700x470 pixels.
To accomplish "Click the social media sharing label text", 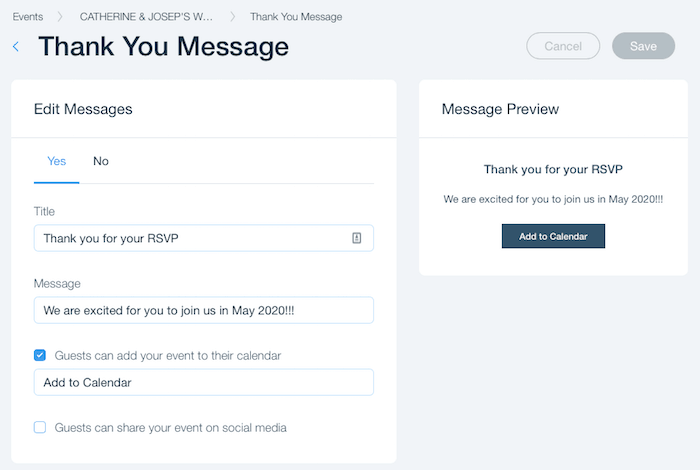I will [171, 428].
